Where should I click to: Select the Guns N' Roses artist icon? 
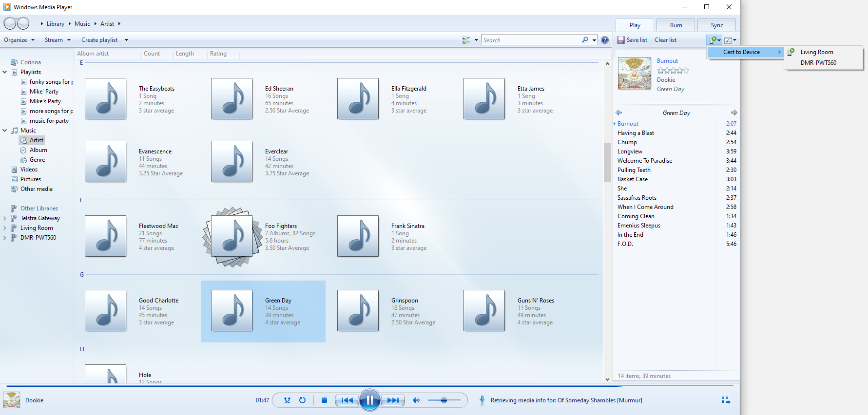(x=484, y=310)
